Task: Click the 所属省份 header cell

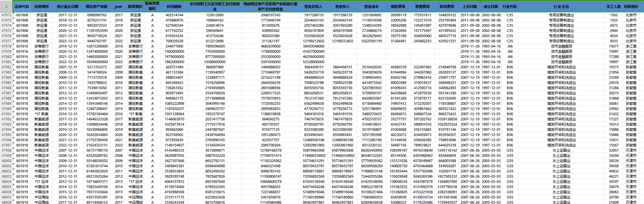Action: coord(631,7)
